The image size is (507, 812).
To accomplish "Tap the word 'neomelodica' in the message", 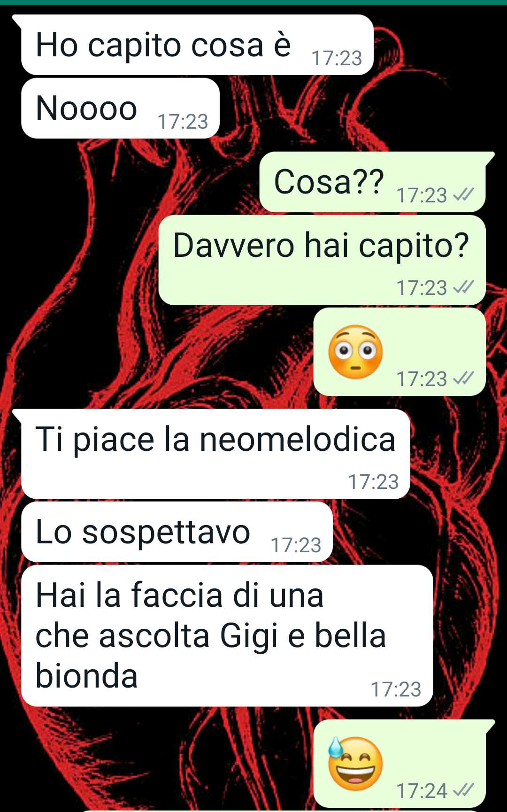I will tap(298, 440).
